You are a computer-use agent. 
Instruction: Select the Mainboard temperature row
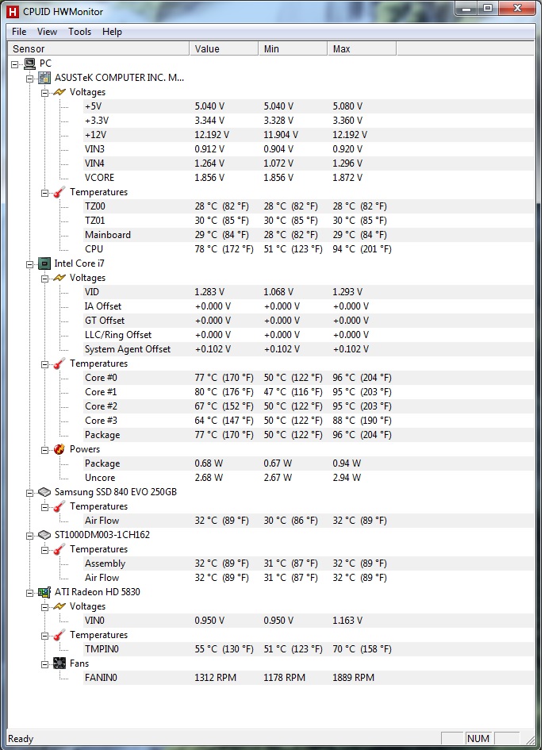(309, 235)
